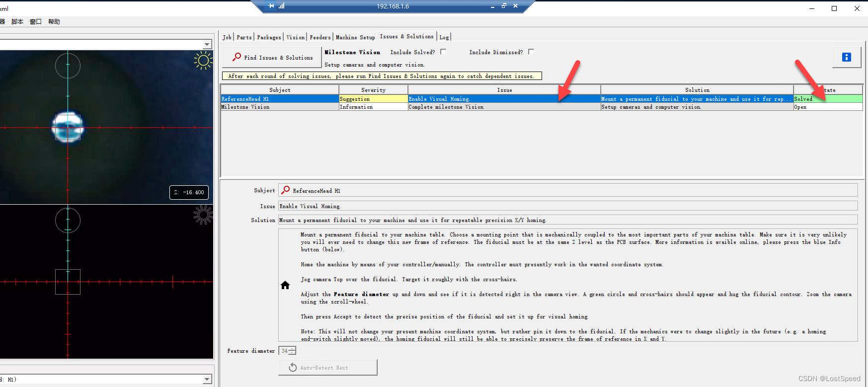Click Auto-Detect Next button
The width and height of the screenshot is (868, 387).
click(x=328, y=368)
